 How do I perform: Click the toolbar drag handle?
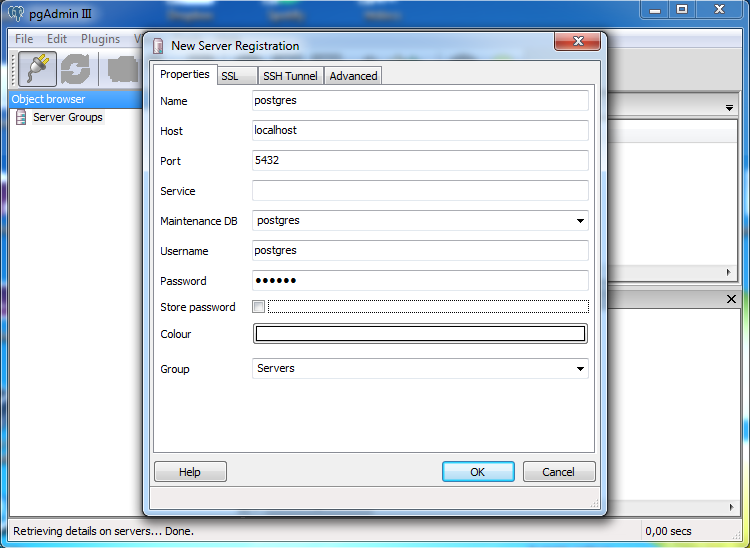[13, 69]
